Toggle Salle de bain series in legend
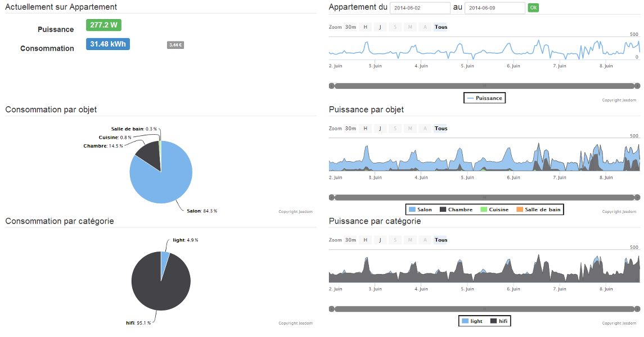 pyautogui.click(x=538, y=210)
